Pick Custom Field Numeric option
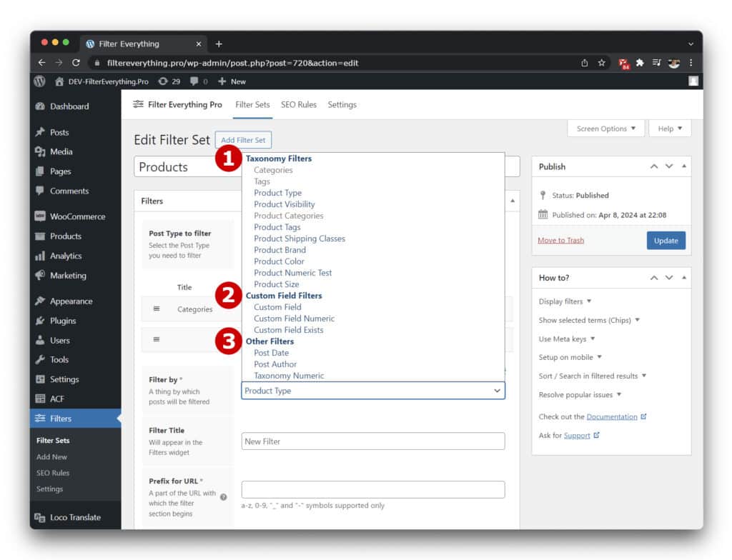Image resolution: width=732 pixels, height=560 pixels. pos(294,319)
